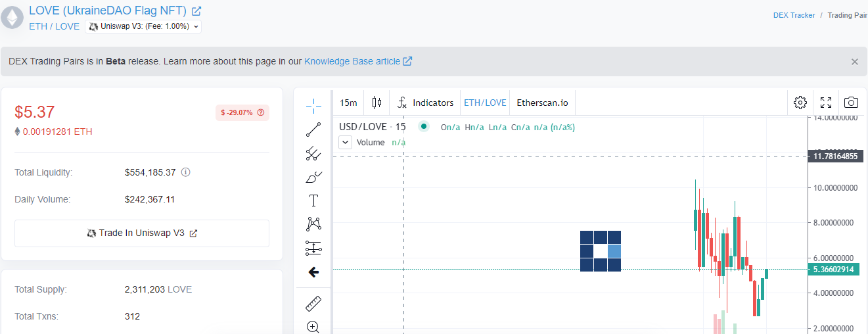Click the Total Liquidity info icon
Screen dimensions: 868x334
(x=185, y=172)
